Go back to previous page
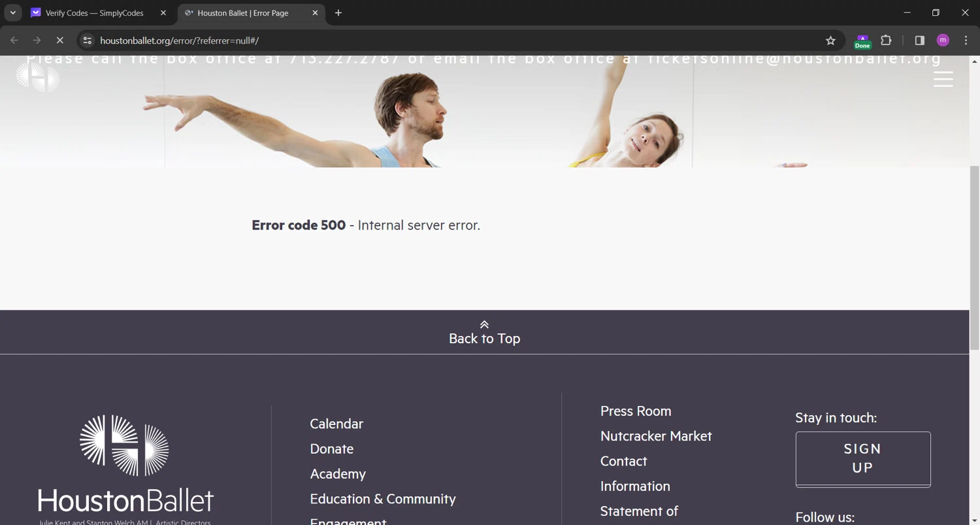 [14, 41]
